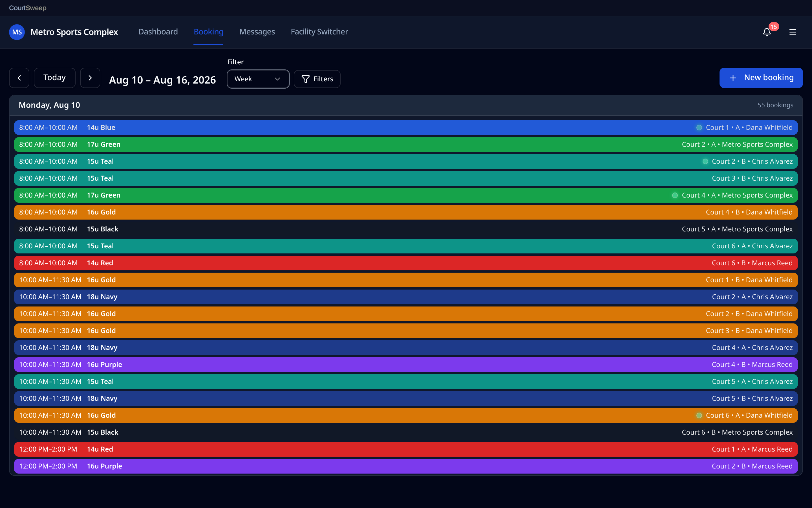Viewport: 812px width, 508px height.
Task: Open 10:00 AM 16u Purple Court 4 B booking
Action: [406, 365]
